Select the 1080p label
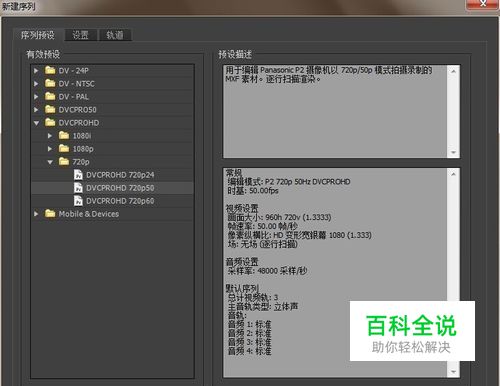 [x=83, y=149]
